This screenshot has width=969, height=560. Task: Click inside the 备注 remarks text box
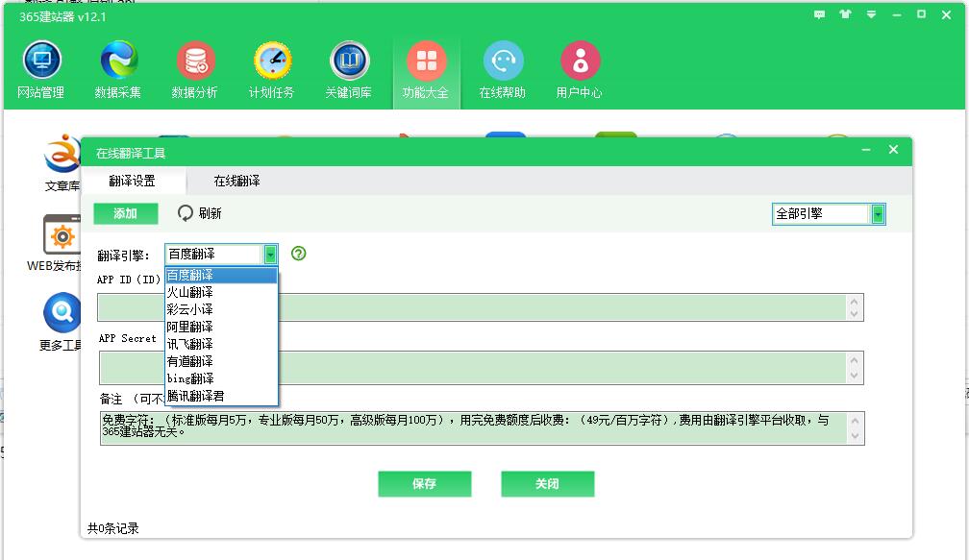coord(482,428)
